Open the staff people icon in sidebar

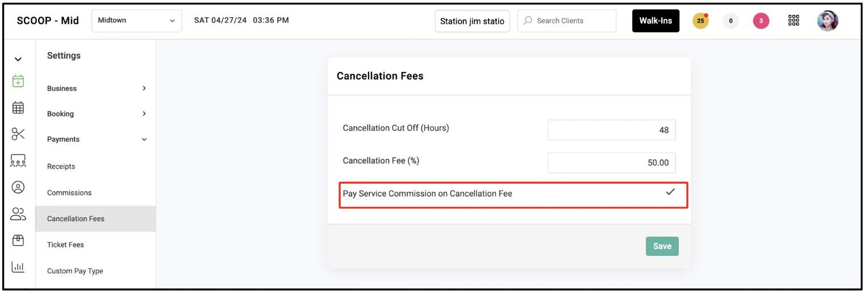click(x=18, y=214)
